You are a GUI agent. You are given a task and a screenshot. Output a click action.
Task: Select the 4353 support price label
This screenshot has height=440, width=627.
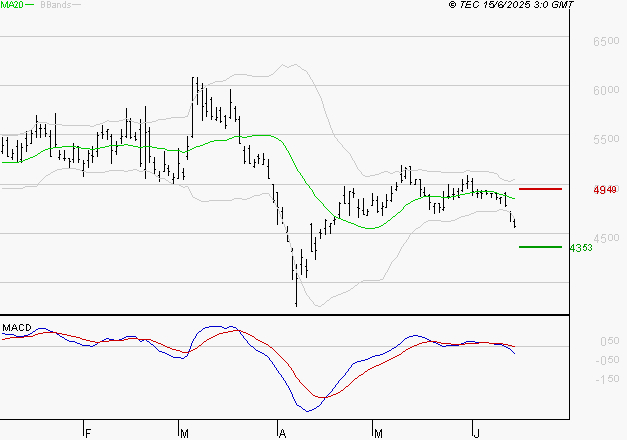(581, 247)
